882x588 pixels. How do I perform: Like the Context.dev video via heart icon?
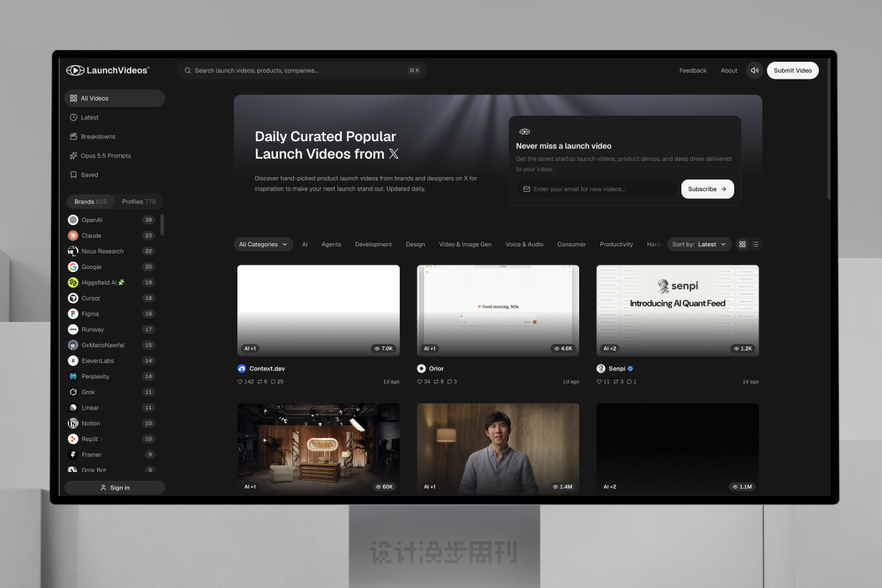coord(240,382)
